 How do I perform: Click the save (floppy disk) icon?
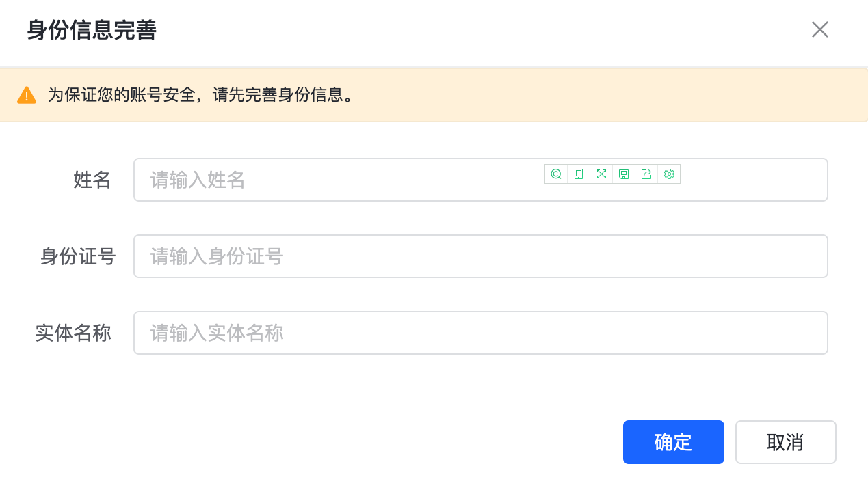coord(623,174)
